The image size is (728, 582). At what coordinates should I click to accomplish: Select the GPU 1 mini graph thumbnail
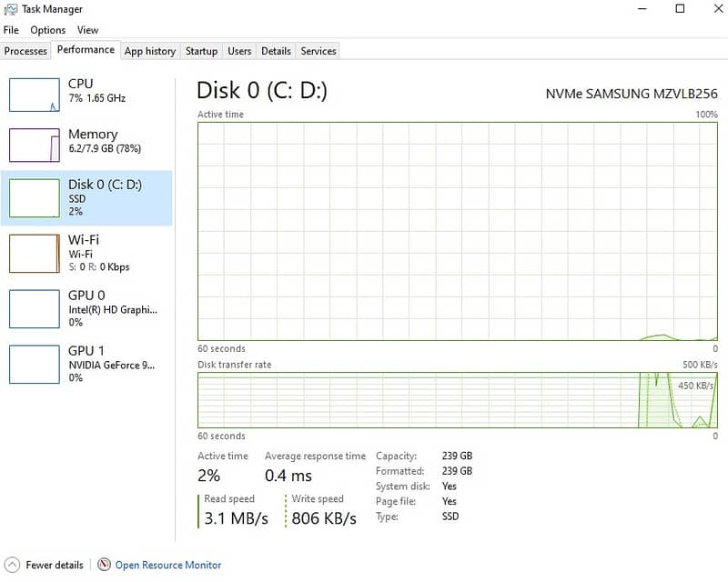(35, 365)
